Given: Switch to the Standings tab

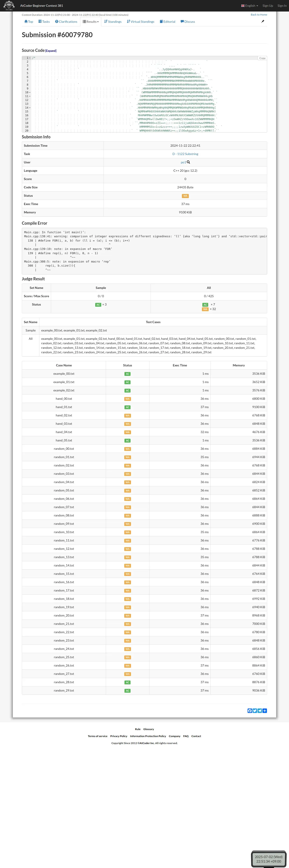Looking at the screenshot, I should click(x=113, y=22).
